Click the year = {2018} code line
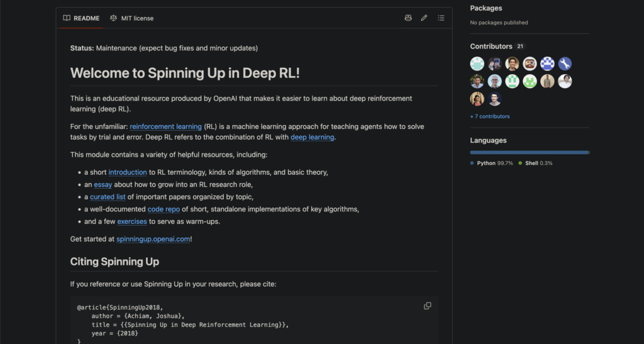The image size is (644, 344). click(x=114, y=333)
